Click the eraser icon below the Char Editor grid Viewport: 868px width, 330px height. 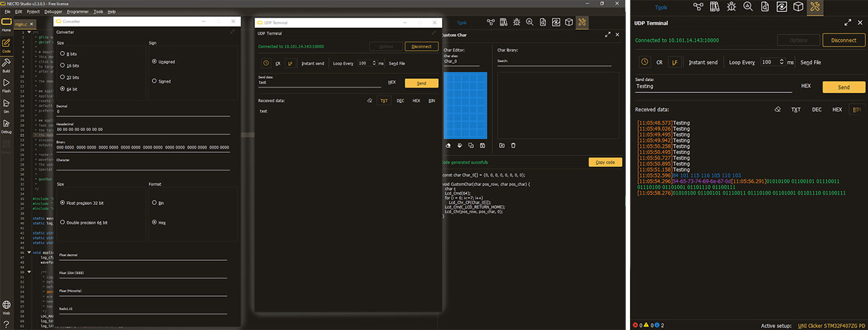point(448,145)
